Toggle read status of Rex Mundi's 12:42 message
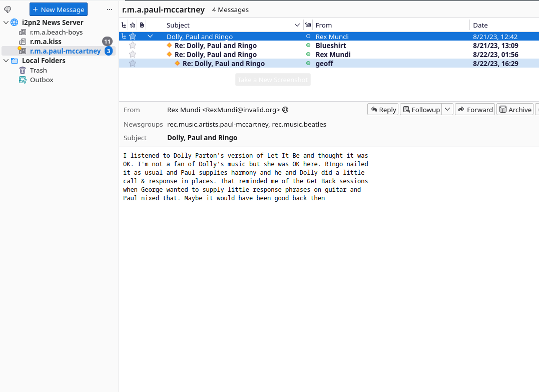Screen dimensions: 539x392 (308, 37)
